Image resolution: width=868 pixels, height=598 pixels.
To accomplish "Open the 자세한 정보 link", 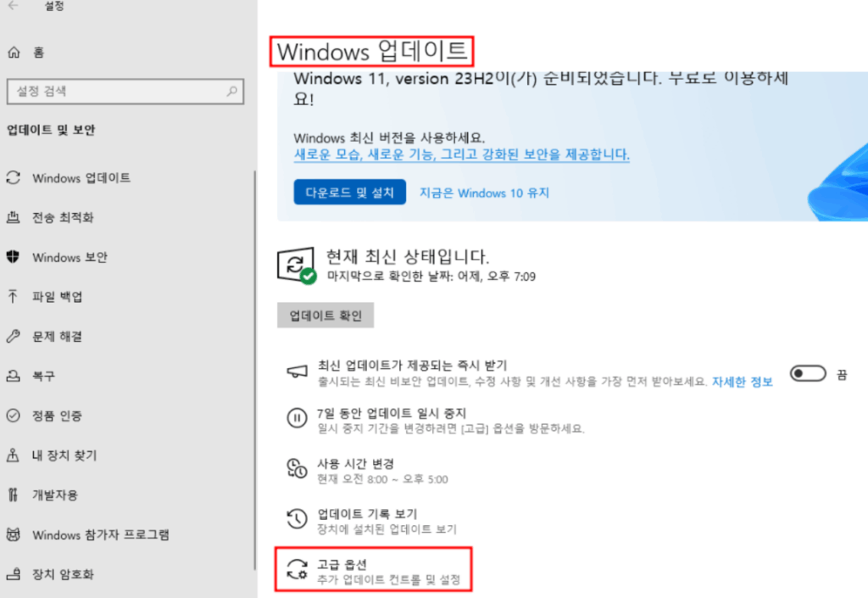I will [742, 382].
